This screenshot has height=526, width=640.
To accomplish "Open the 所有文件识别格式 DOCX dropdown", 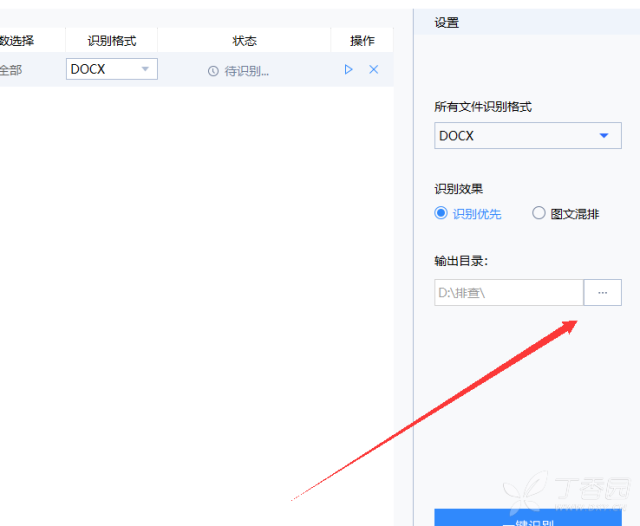I will [x=528, y=135].
